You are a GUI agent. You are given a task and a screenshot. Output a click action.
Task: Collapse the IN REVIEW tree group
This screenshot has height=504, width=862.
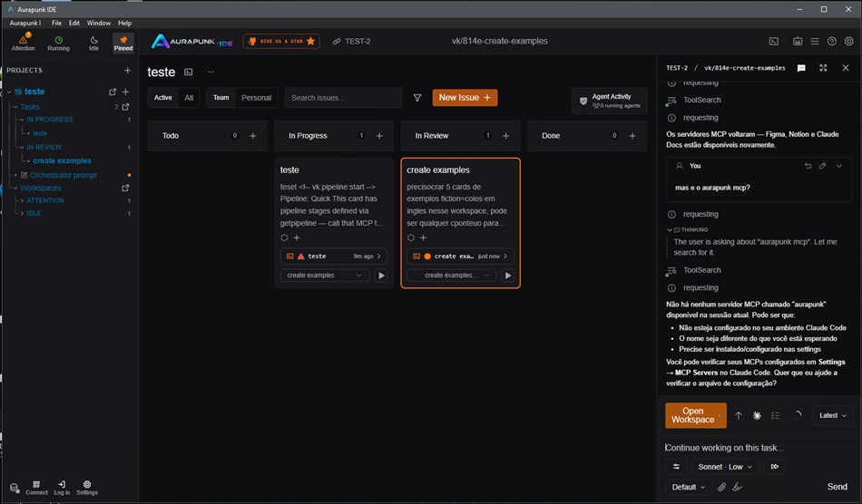22,147
